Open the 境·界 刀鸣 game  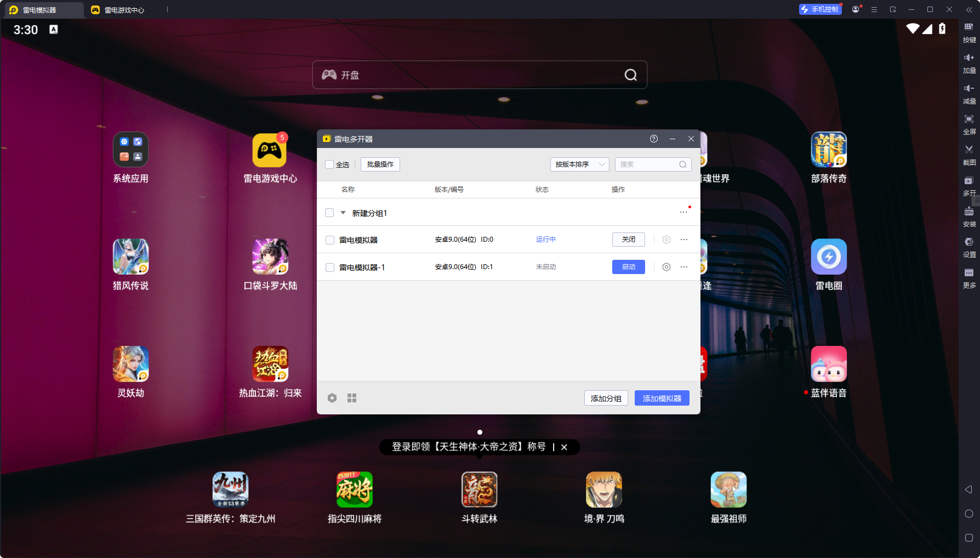604,489
